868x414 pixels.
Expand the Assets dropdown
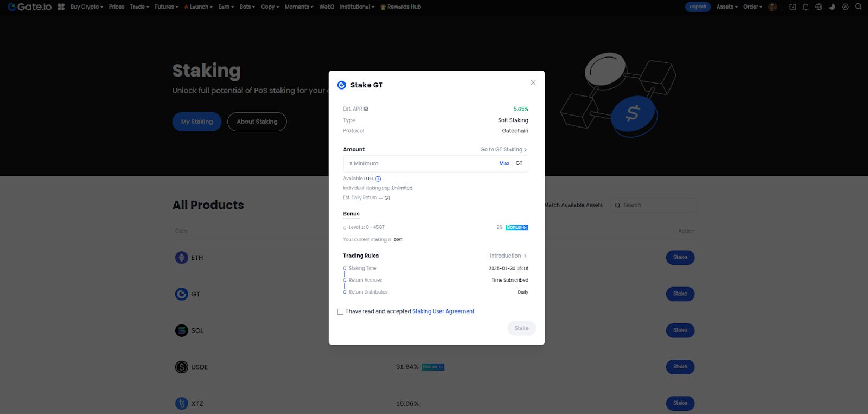(x=726, y=7)
